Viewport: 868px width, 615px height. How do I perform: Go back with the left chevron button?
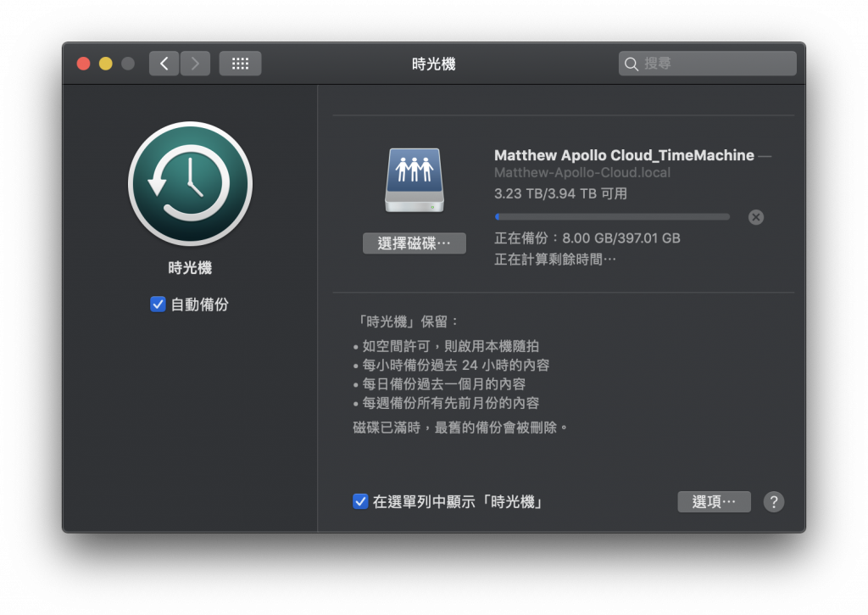[x=164, y=64]
